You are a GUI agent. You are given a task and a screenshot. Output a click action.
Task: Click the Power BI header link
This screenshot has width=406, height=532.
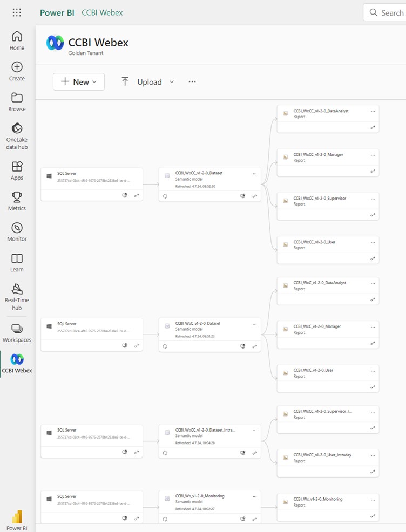click(57, 12)
